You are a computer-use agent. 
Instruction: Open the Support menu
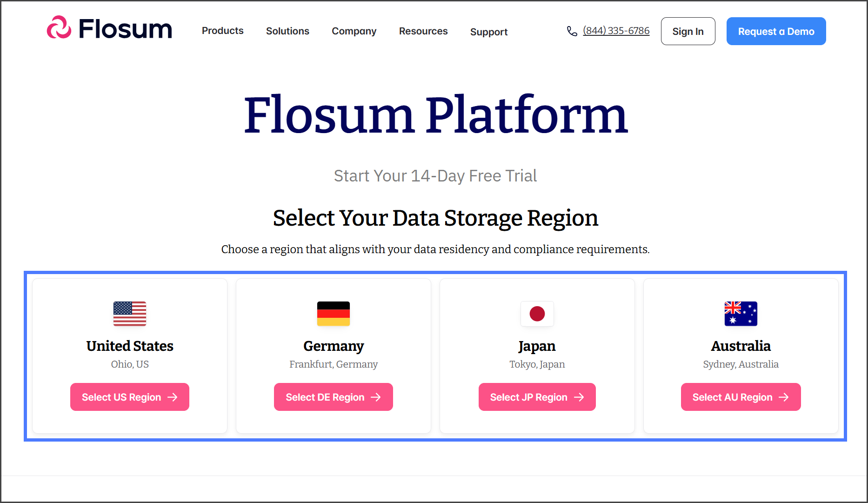[x=488, y=32]
